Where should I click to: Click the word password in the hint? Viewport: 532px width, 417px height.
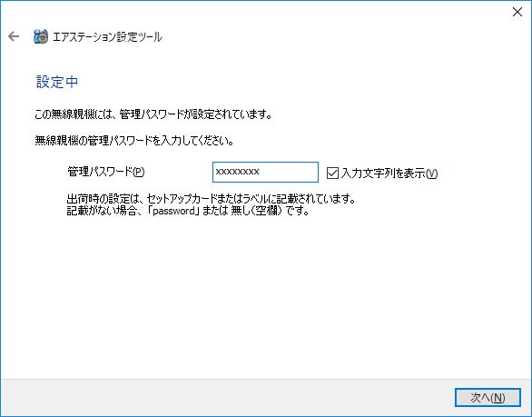click(173, 211)
